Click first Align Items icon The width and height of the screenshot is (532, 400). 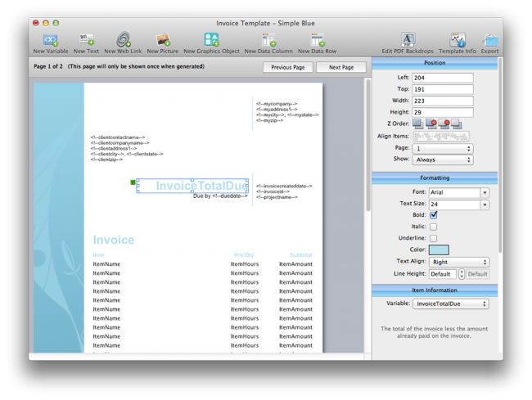(417, 137)
